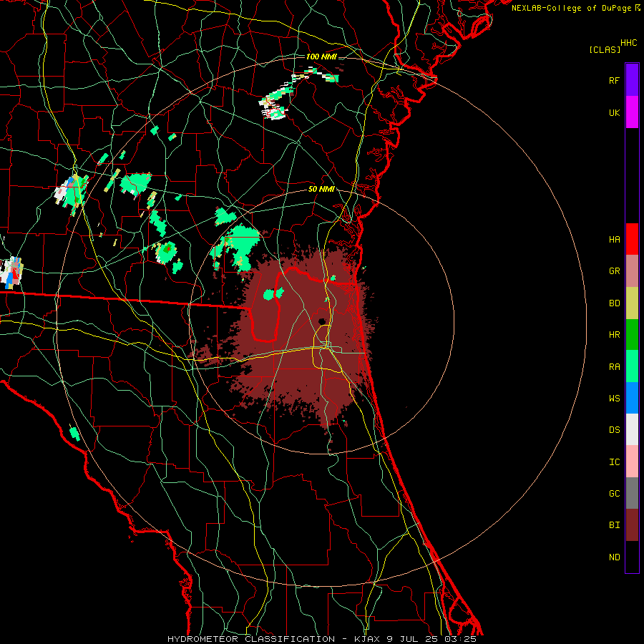Screen dimensions: 644x644
Task: Click the 'IC' legend label
Action: (615, 462)
